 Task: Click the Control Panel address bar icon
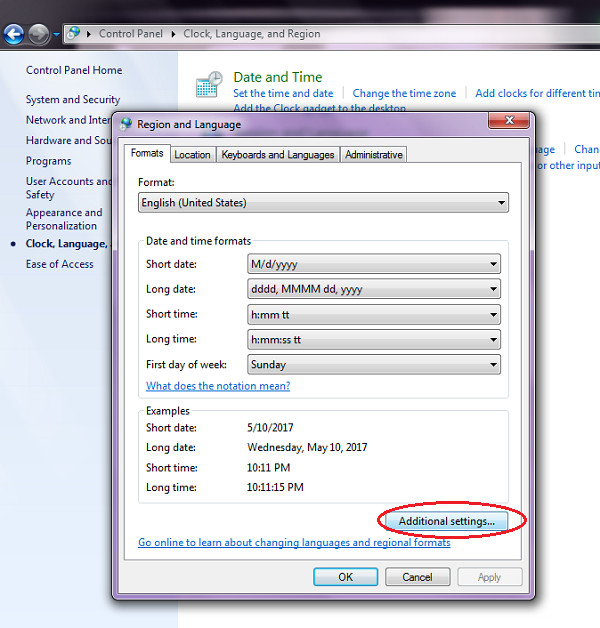click(74, 34)
